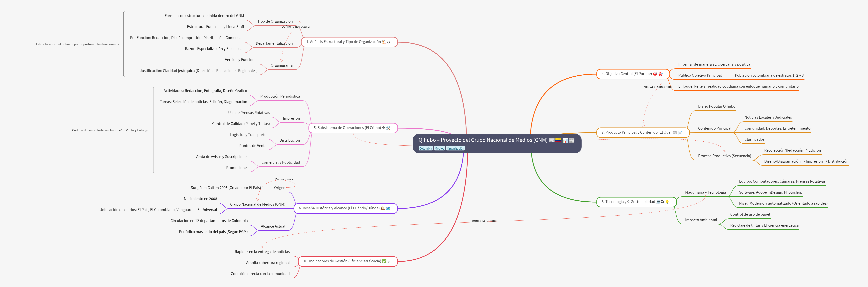Click the Organización tag
Screen dimensions: 868x287
455,149
